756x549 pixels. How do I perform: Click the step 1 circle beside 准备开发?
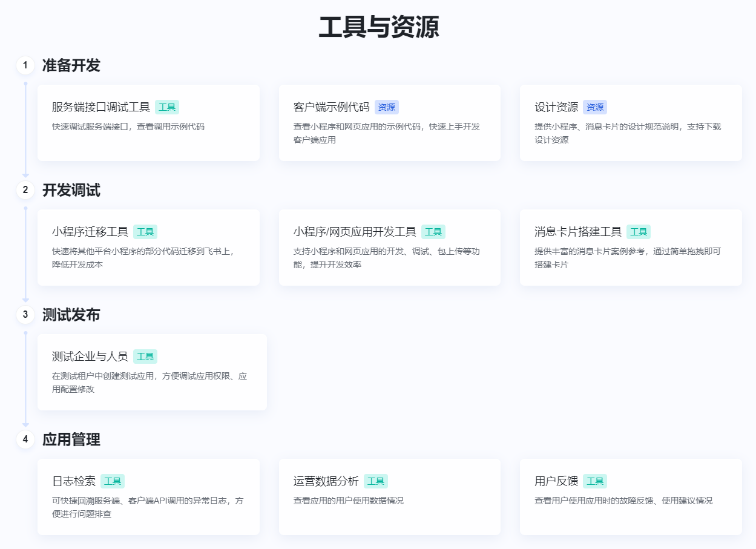click(25, 65)
